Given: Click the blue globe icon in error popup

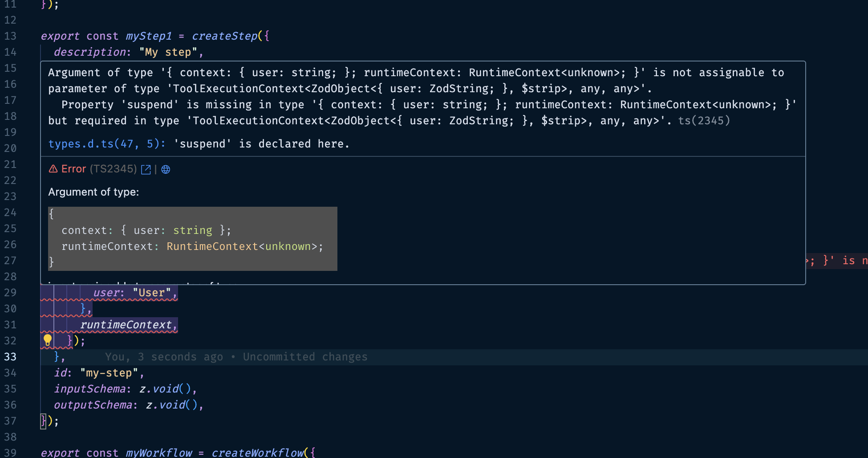Looking at the screenshot, I should click(166, 169).
